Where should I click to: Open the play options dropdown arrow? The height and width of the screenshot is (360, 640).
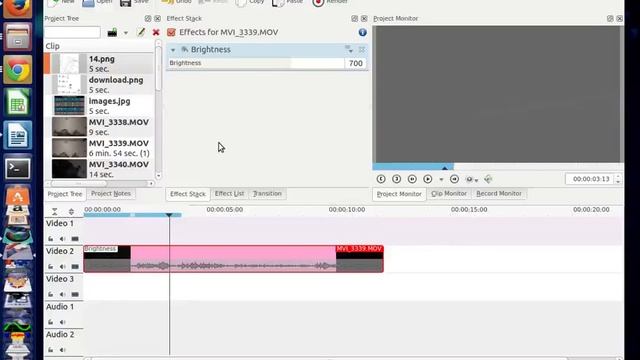coord(441,179)
